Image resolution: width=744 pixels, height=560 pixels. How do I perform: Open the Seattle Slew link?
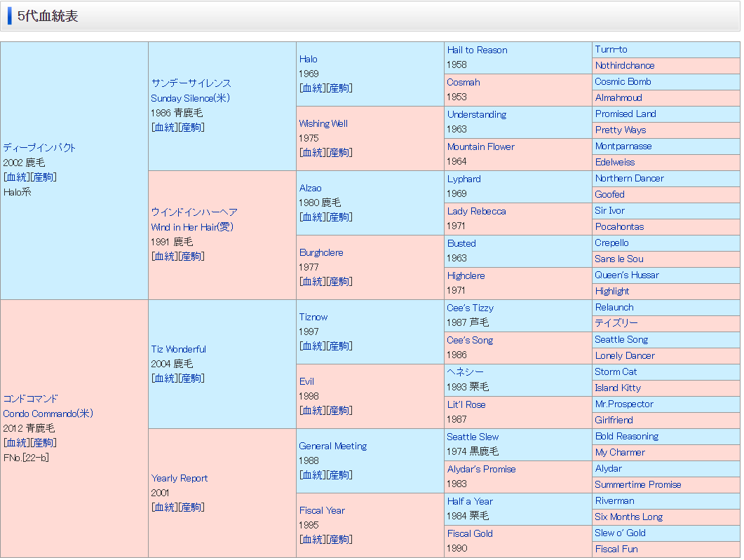tap(473, 437)
